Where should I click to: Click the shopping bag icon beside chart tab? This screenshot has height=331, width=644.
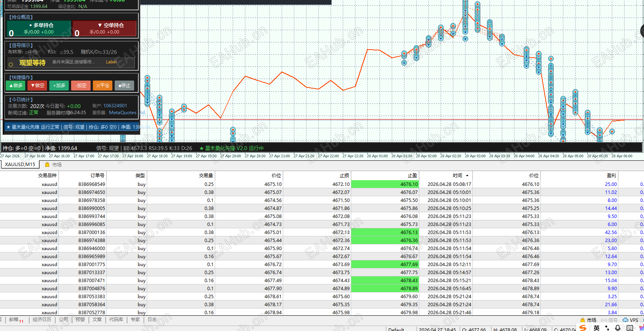click(47, 165)
